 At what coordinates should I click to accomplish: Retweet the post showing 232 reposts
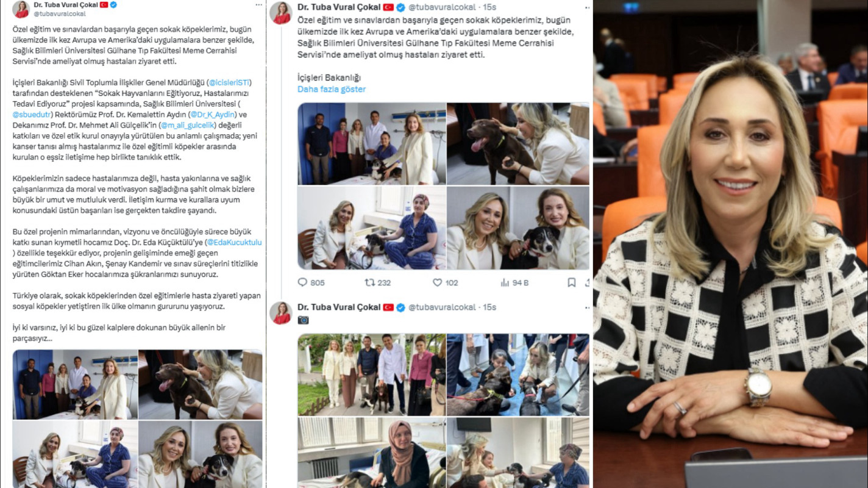click(369, 282)
